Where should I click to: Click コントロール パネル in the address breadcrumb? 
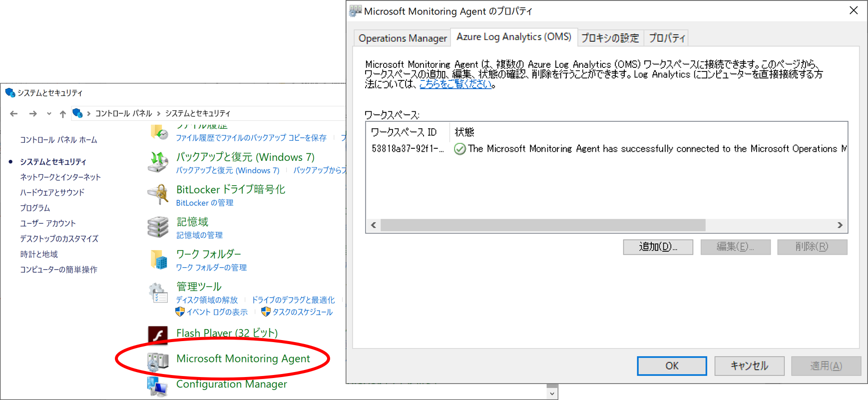point(123,113)
